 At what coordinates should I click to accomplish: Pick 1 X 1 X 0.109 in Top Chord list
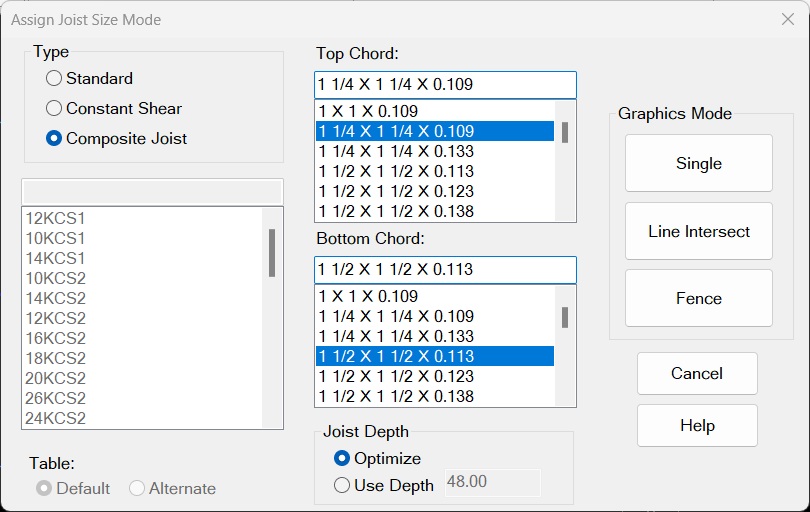(x=435, y=111)
